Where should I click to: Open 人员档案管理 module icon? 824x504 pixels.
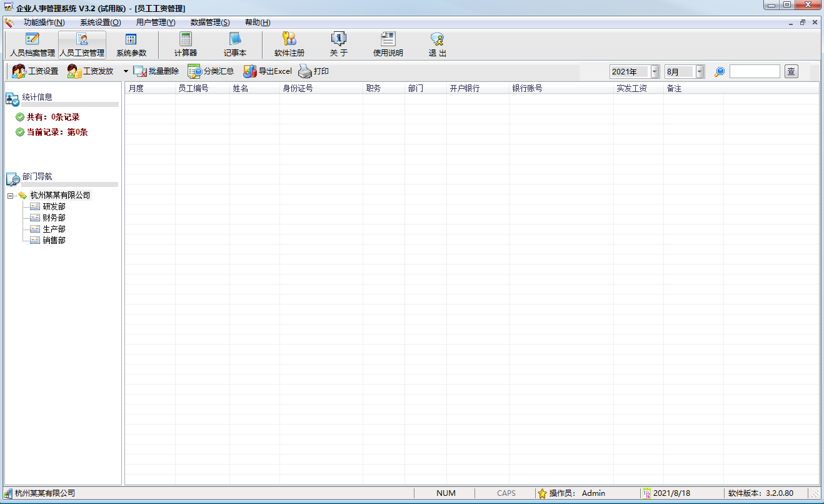pos(33,45)
